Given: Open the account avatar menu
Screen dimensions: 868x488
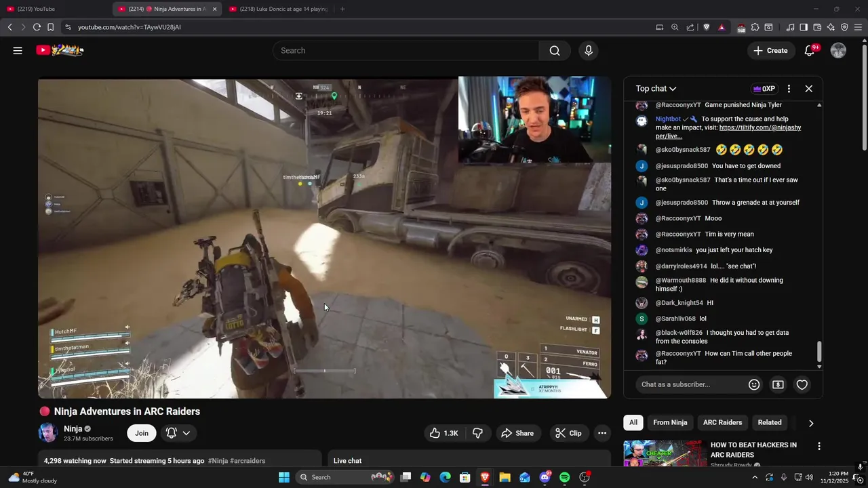Looking at the screenshot, I should (838, 50).
